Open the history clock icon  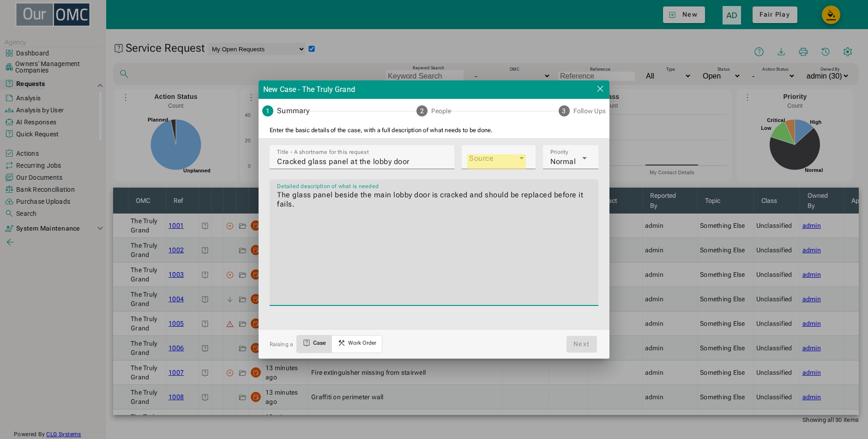(x=826, y=52)
